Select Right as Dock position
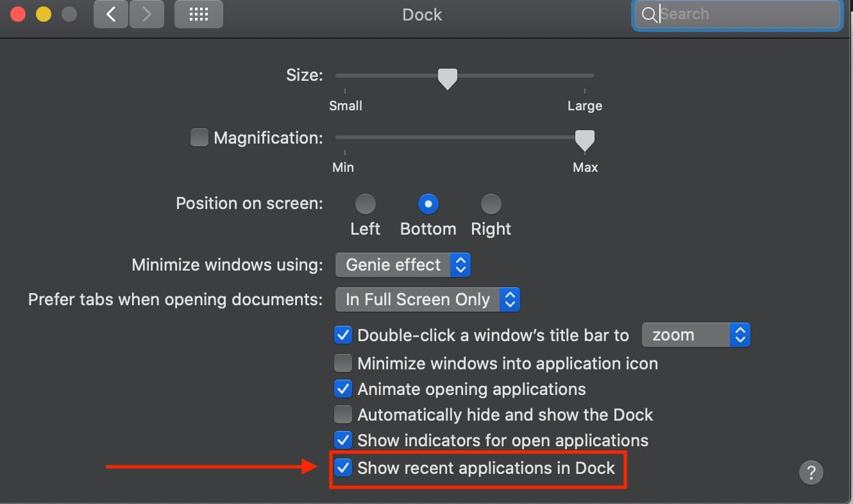 click(491, 203)
